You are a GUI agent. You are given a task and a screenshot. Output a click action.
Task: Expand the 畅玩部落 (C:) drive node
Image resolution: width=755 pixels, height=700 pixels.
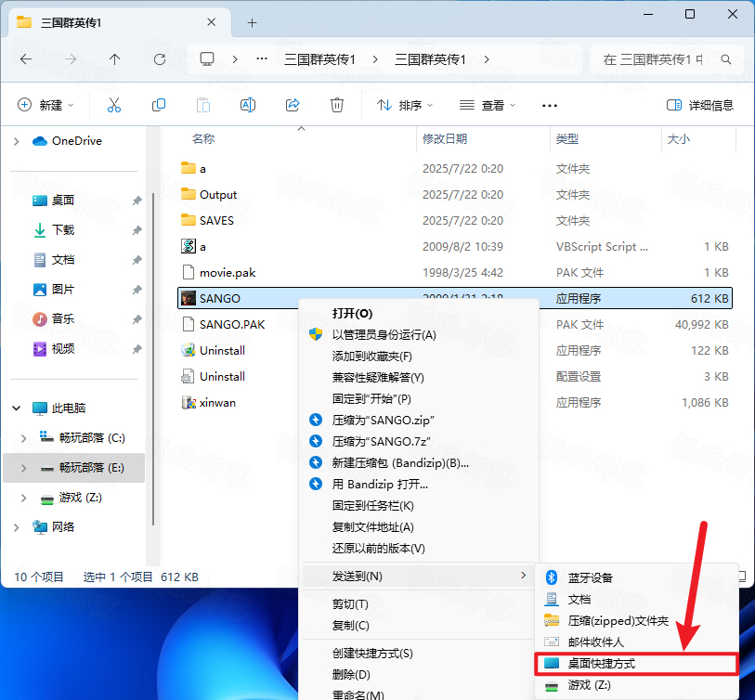[x=23, y=437]
